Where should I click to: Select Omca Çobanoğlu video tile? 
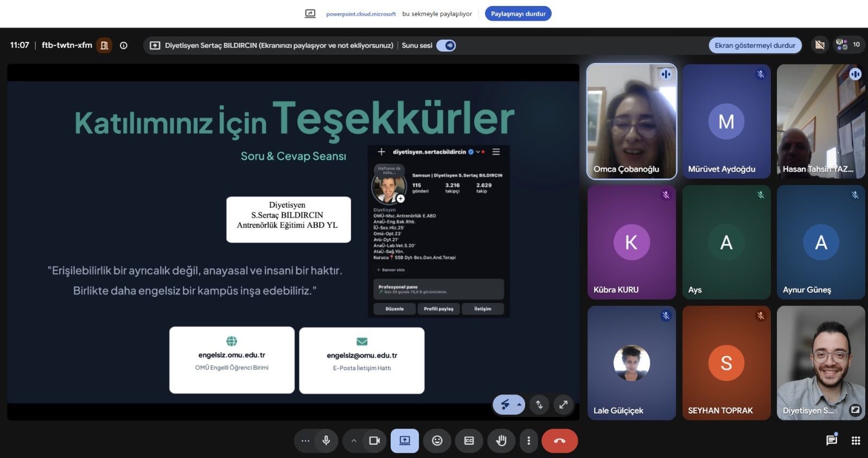631,122
